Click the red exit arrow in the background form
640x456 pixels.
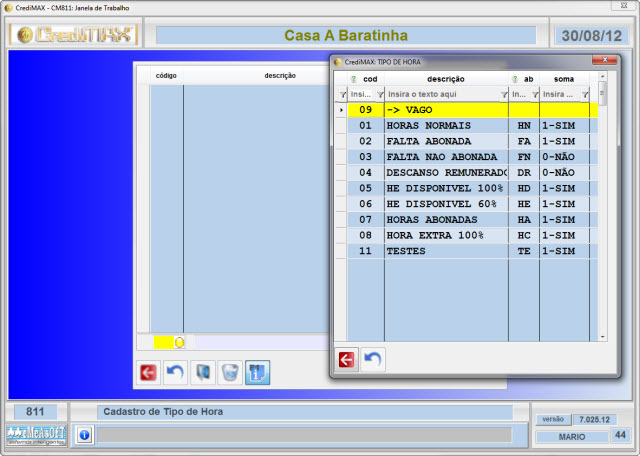coord(148,372)
